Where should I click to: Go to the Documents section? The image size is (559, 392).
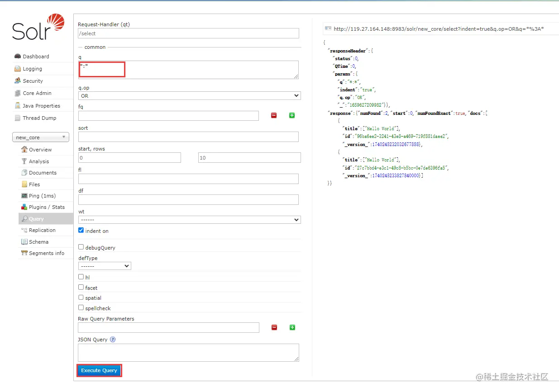tap(43, 173)
